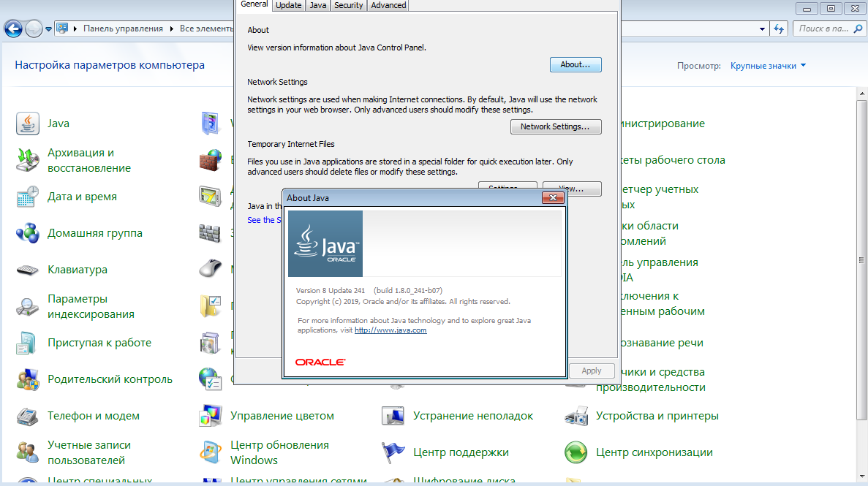Open the Управление цветом icon

tap(211, 416)
